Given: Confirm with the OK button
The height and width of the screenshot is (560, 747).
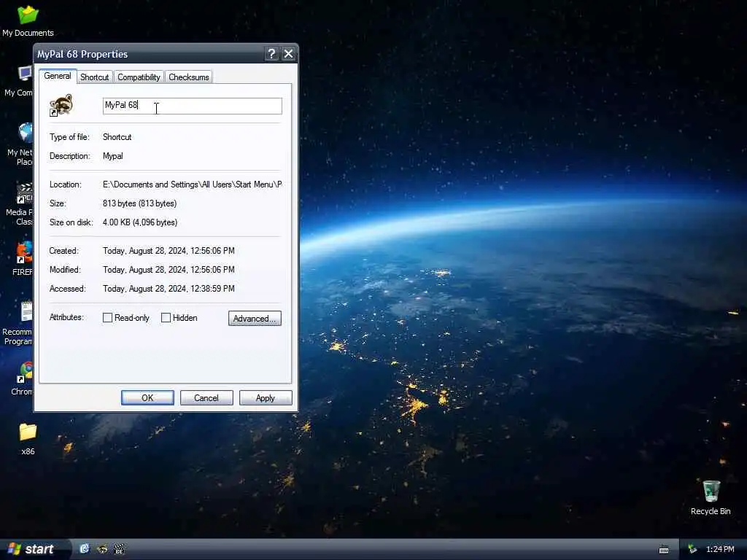Looking at the screenshot, I should point(147,398).
